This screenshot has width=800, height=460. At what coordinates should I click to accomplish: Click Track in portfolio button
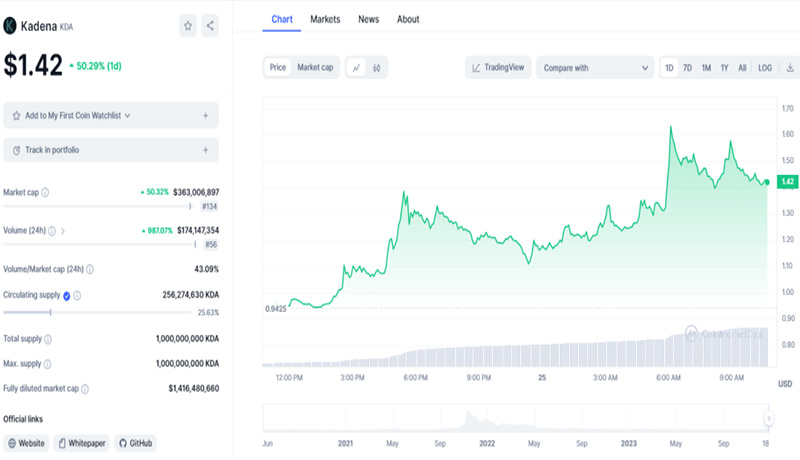(x=111, y=150)
